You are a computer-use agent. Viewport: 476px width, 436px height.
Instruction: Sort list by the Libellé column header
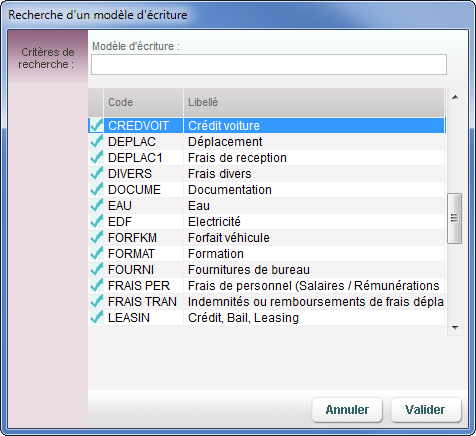point(314,102)
